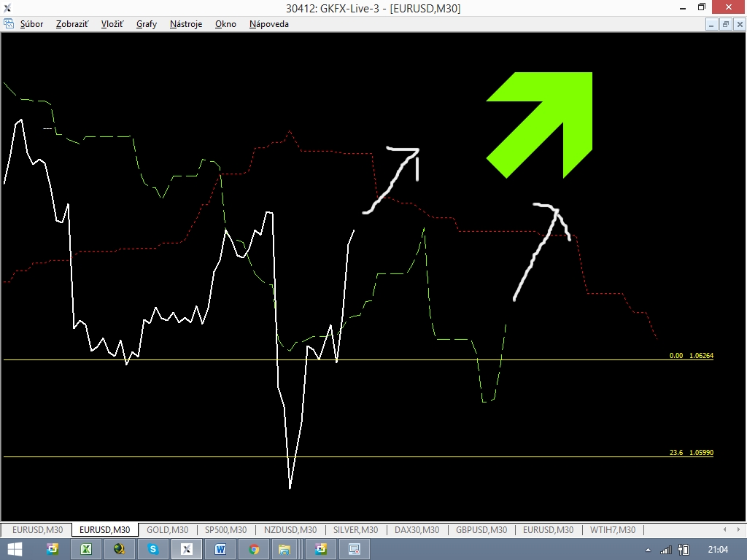Open the Nástroje menu

[186, 24]
